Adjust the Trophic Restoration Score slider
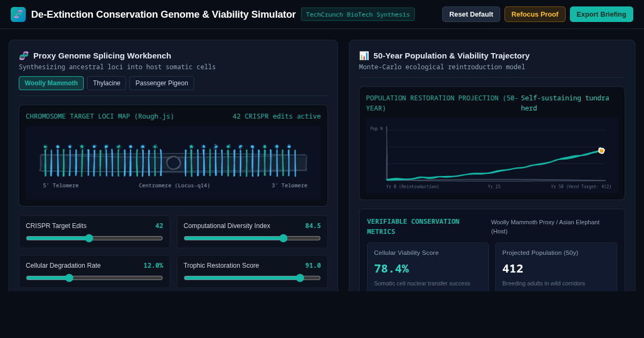The height and width of the screenshot is (338, 644). click(252, 278)
